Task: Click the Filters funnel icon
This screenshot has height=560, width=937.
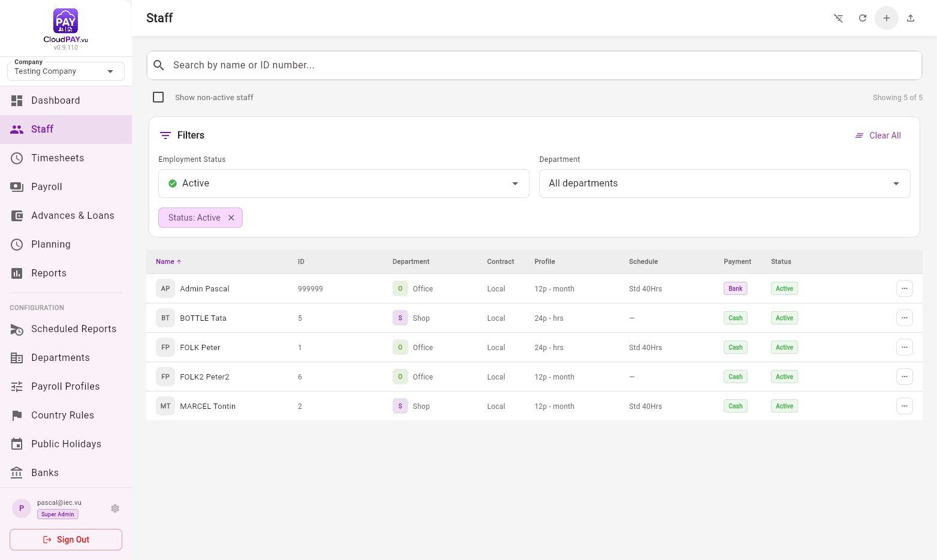Action: [x=165, y=136]
